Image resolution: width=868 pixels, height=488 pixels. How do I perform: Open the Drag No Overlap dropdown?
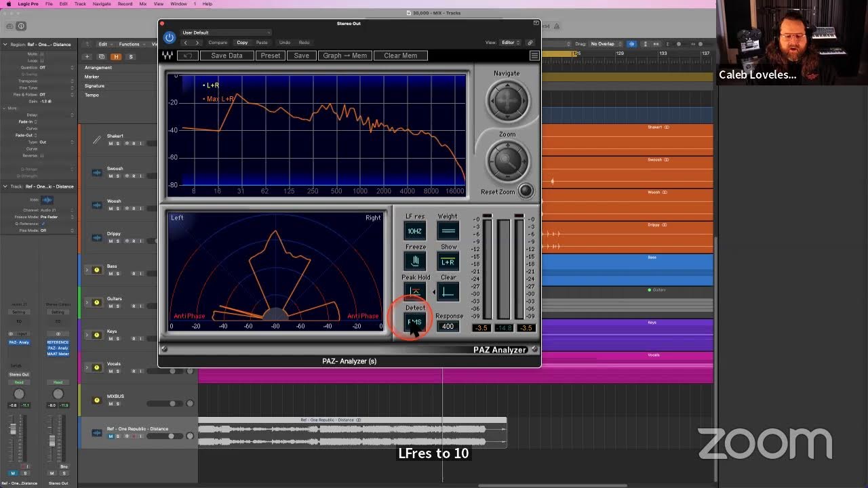point(605,44)
